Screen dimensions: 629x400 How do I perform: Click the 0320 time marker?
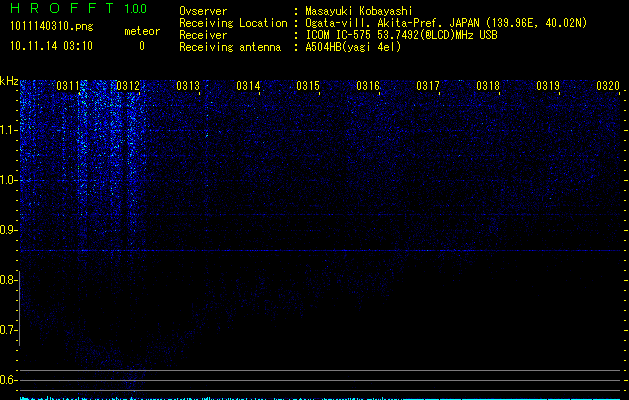pos(608,86)
